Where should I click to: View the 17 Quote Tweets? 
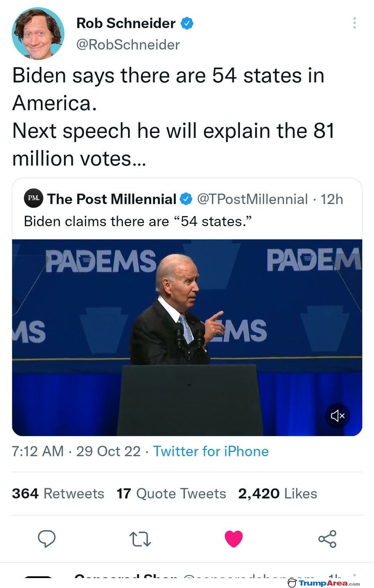(171, 493)
